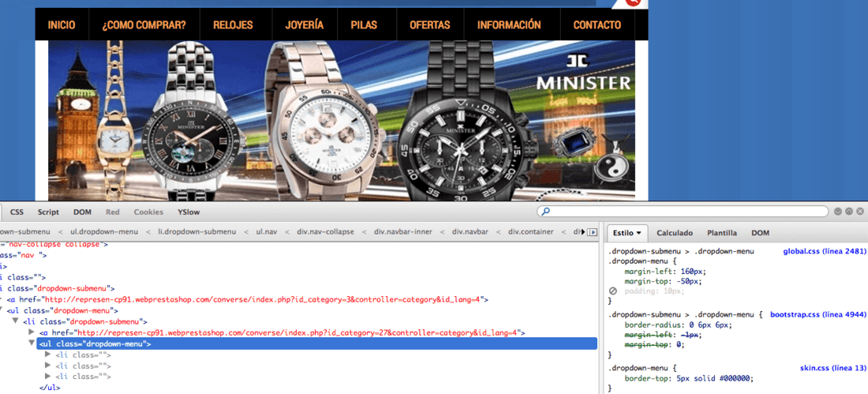This screenshot has width=868, height=394.
Task: Collapse the li class="dropdown-submenu" node
Action: pyautogui.click(x=16, y=321)
